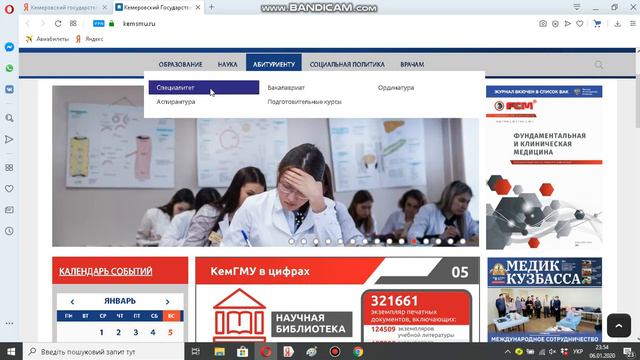Click the Opera menu logo
The height and width of the screenshot is (360, 640).
9,9
